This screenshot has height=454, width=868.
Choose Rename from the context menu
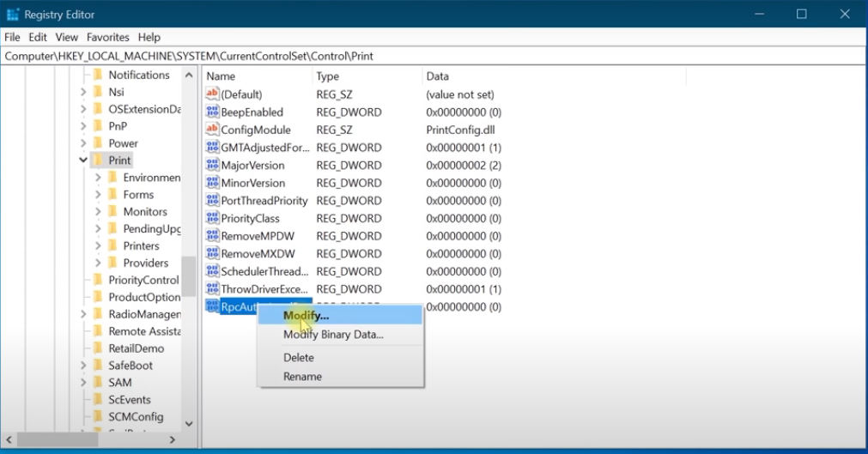(340, 377)
